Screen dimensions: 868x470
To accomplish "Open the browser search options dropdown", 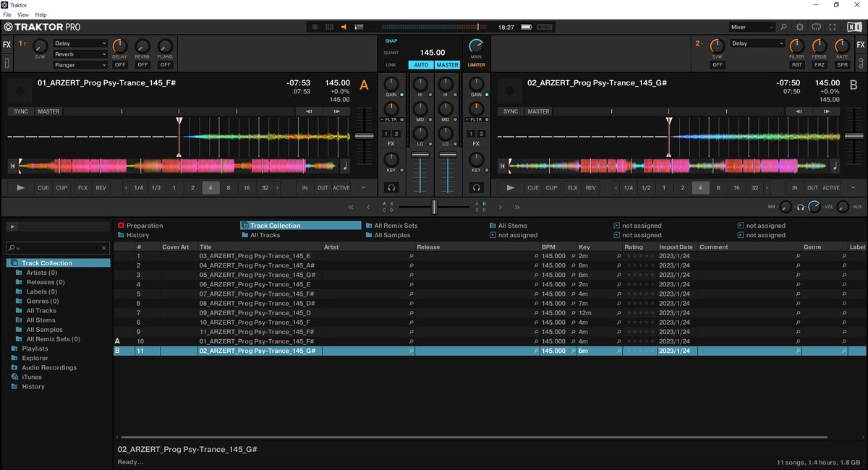I will (x=14, y=248).
